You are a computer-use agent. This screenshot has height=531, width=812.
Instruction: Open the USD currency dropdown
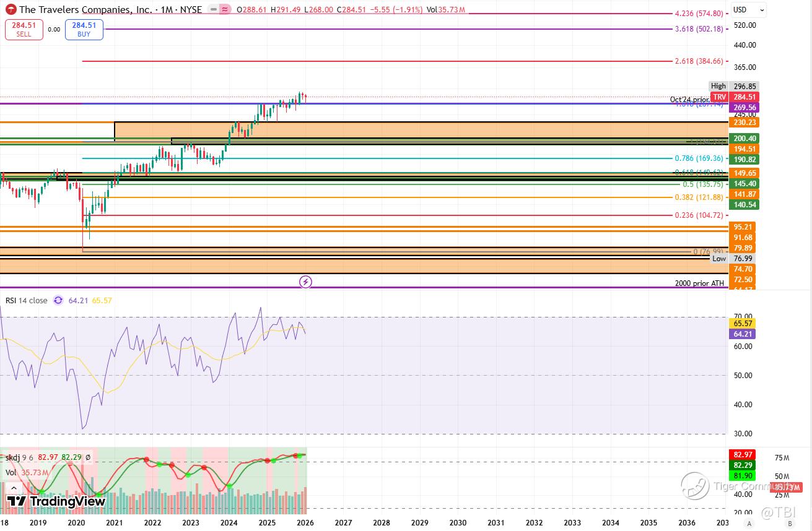748,9
